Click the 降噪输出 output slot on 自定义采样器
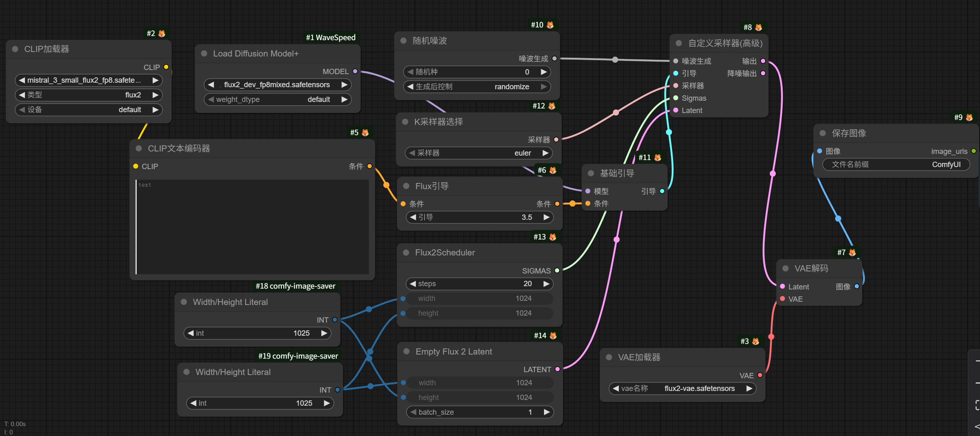 coord(763,73)
